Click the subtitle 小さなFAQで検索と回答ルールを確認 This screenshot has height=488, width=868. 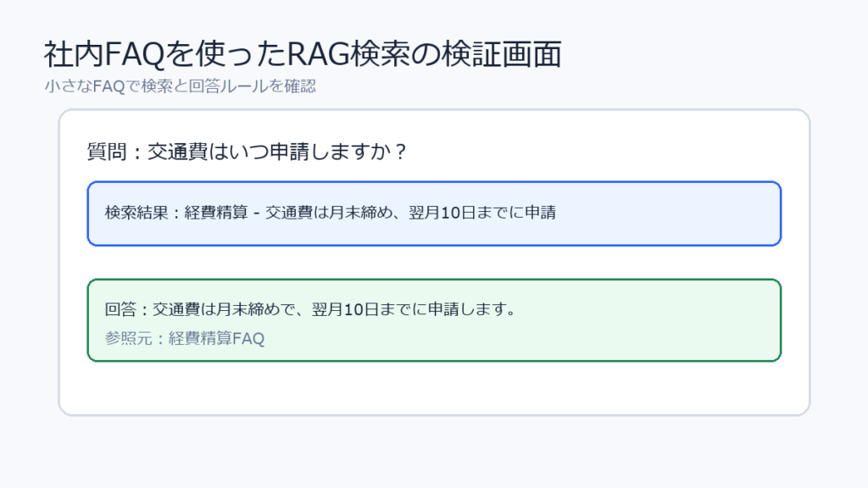(180, 86)
